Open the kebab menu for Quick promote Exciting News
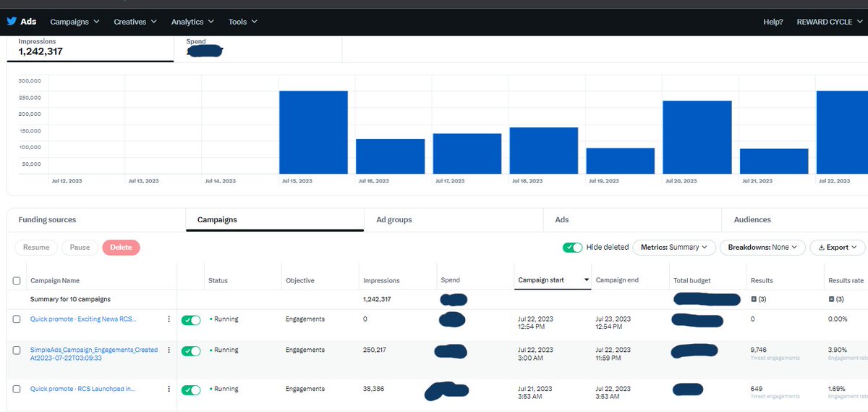Viewport: 868px width, 412px height. point(169,319)
